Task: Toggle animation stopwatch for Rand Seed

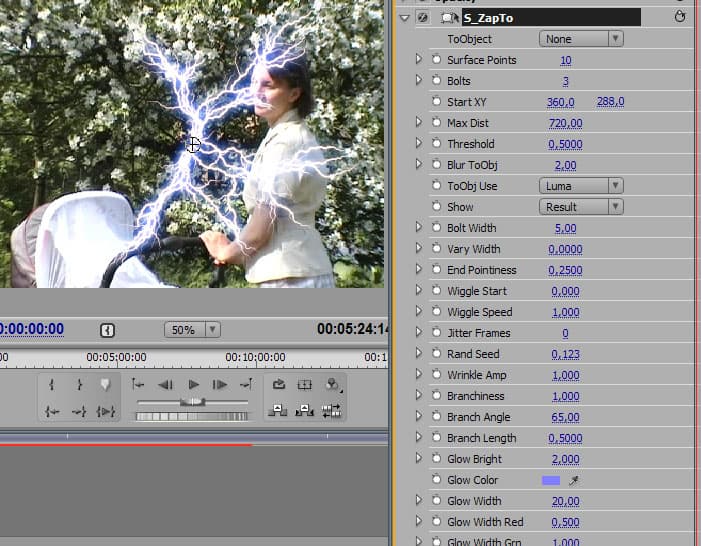Action: point(436,354)
